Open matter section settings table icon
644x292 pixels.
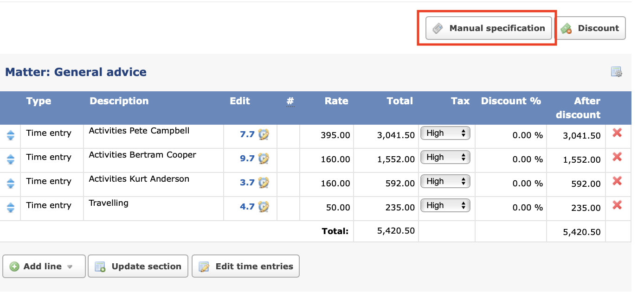[616, 72]
